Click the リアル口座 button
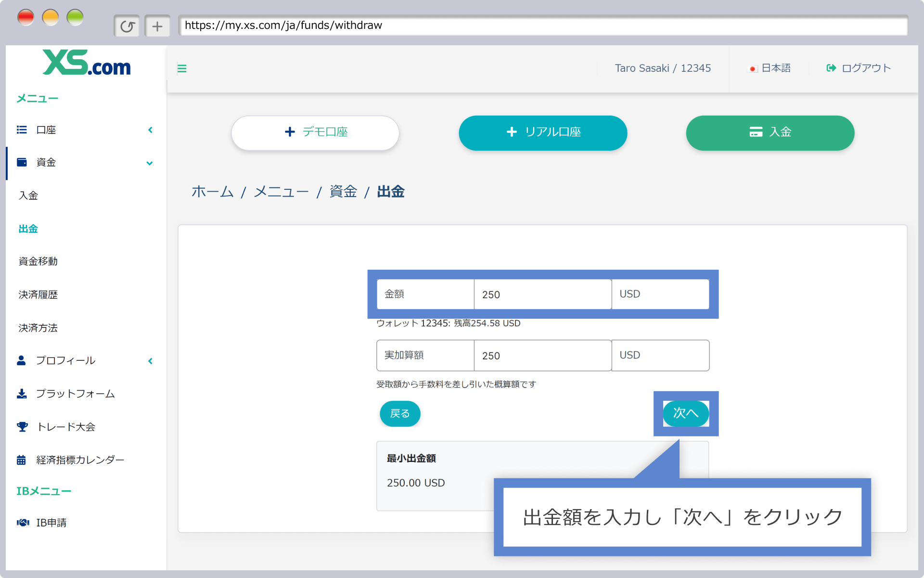 point(543,132)
